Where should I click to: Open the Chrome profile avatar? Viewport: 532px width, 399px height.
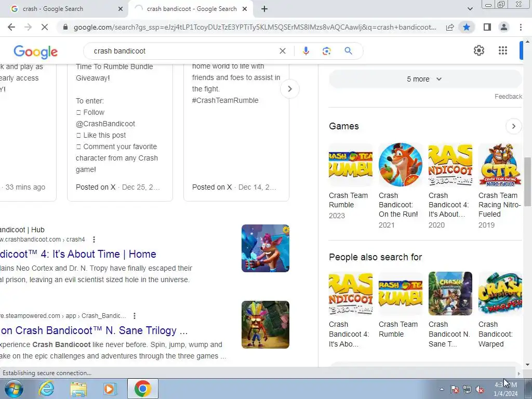[x=504, y=27]
